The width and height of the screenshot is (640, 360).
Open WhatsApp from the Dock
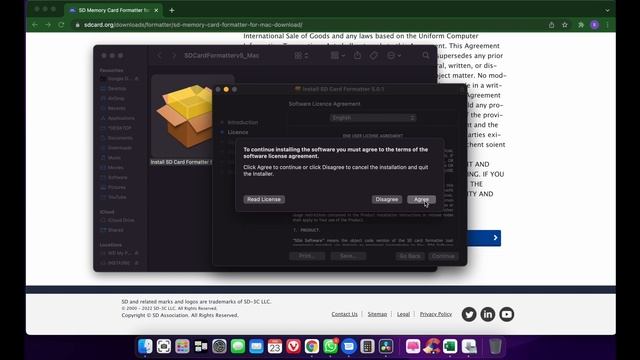point(330,347)
